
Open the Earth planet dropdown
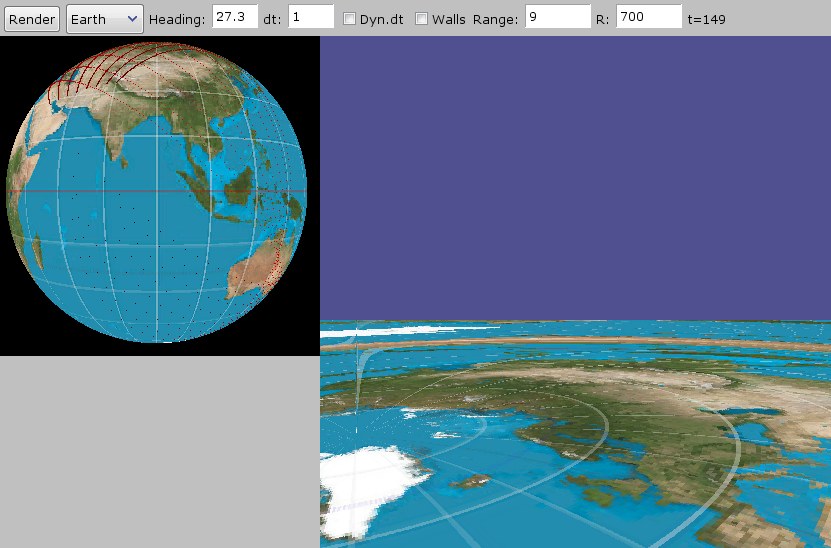click(104, 19)
